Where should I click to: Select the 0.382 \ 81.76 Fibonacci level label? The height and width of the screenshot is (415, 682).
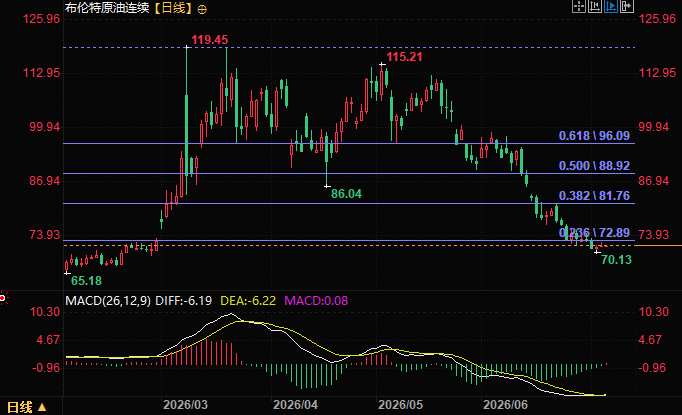pos(594,196)
